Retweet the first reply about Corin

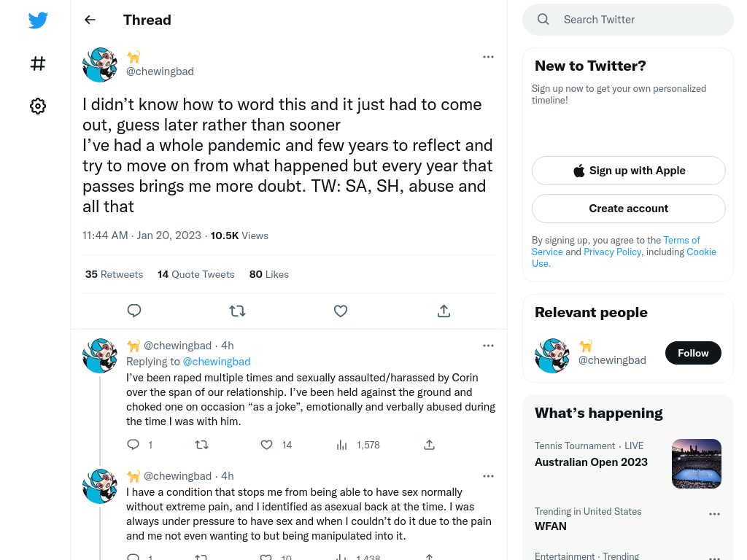coord(201,445)
